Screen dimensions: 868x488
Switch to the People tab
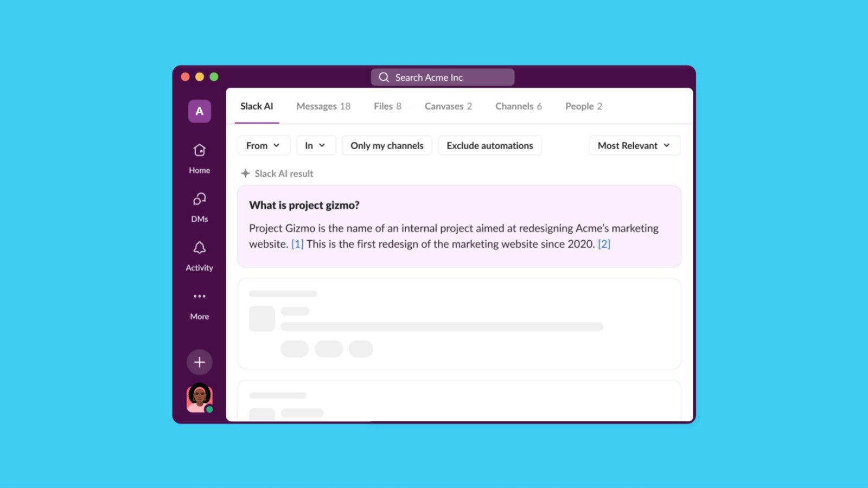[x=584, y=106]
